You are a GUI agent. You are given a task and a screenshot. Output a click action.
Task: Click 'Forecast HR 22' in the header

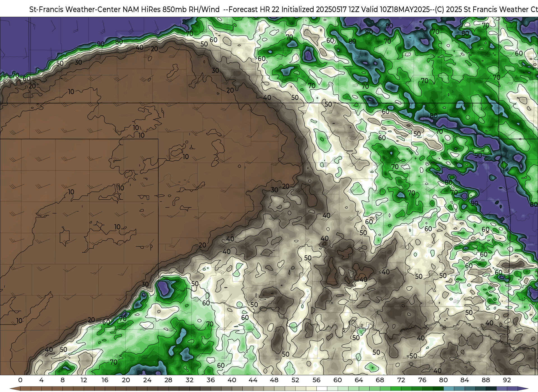coord(254,10)
